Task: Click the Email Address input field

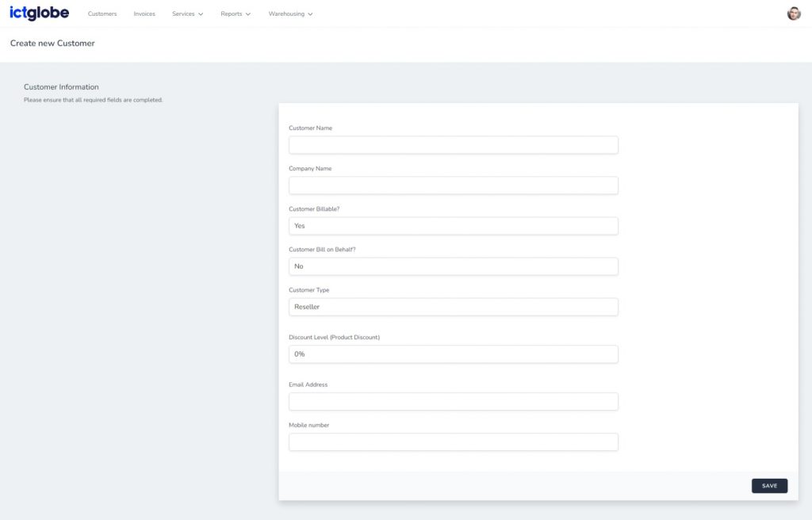Action: (453, 402)
